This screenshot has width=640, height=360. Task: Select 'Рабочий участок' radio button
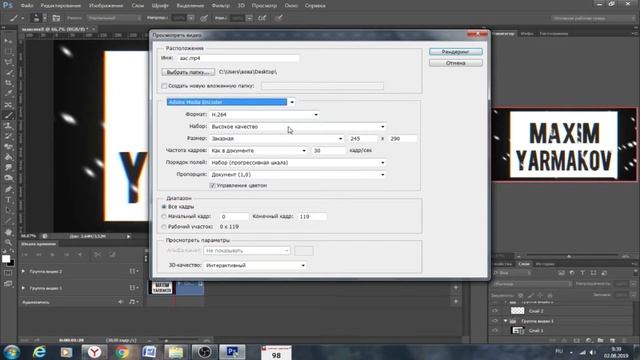coord(164,227)
